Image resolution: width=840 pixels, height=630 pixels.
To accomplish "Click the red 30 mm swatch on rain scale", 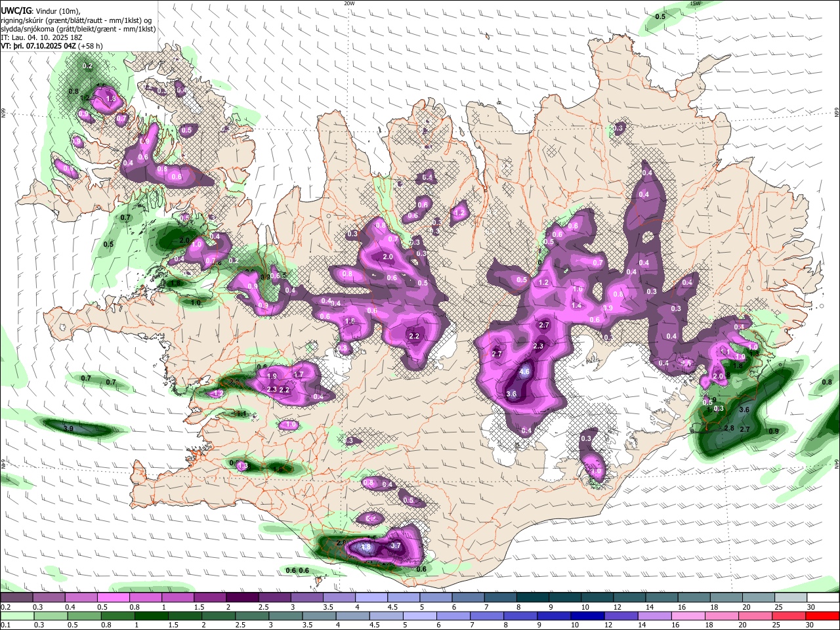I will coord(823,616).
